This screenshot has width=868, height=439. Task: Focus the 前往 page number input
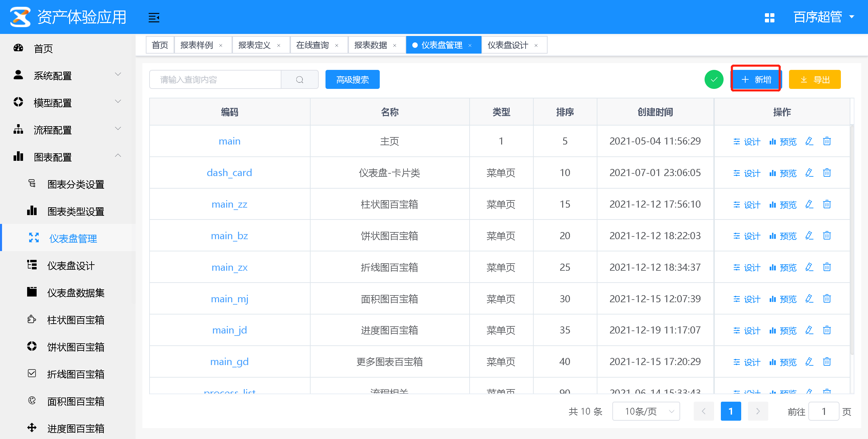[x=824, y=411]
